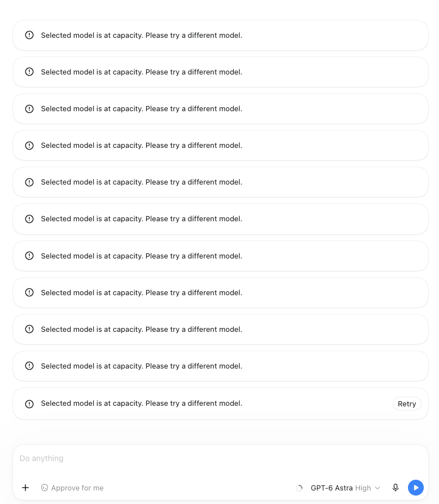Toggle the Approve for me option
Screen dimensions: 439x504
(72, 488)
